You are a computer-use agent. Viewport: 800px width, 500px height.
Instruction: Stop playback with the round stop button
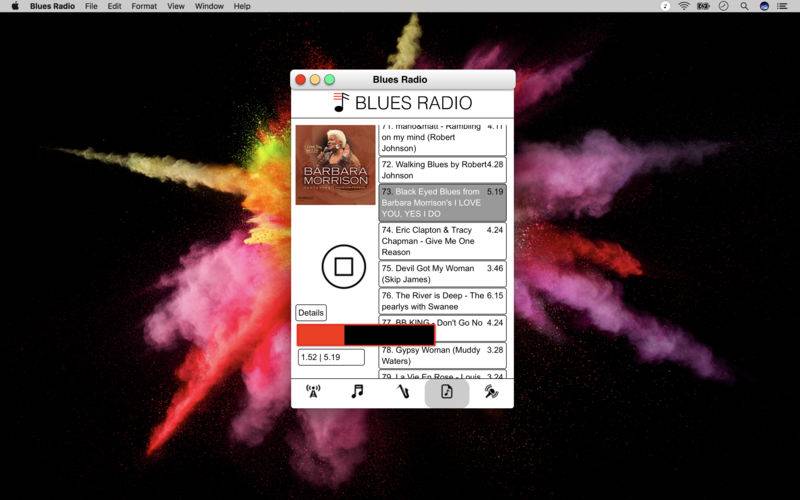coord(344,266)
